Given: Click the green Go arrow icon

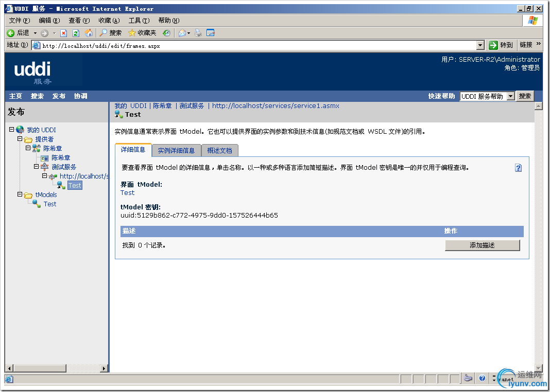Looking at the screenshot, I should pyautogui.click(x=493, y=45).
